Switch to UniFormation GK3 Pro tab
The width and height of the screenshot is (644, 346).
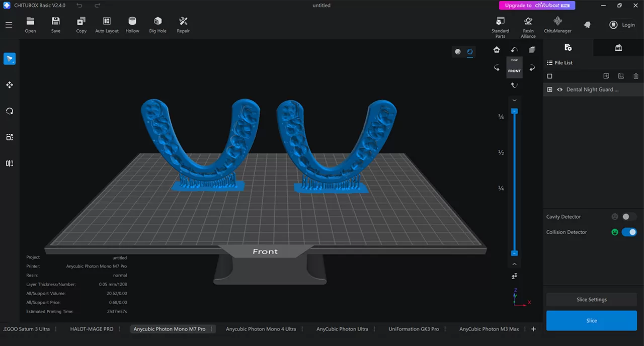coord(414,329)
